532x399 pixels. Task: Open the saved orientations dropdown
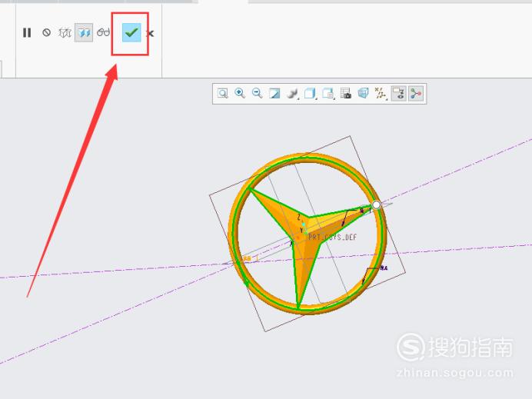coord(328,93)
